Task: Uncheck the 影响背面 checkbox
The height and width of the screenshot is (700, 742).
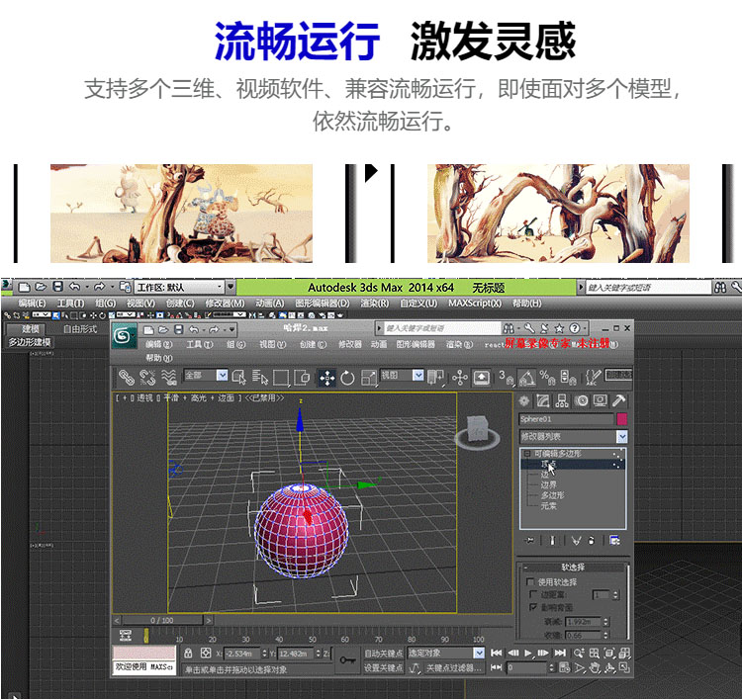Action: click(x=533, y=606)
